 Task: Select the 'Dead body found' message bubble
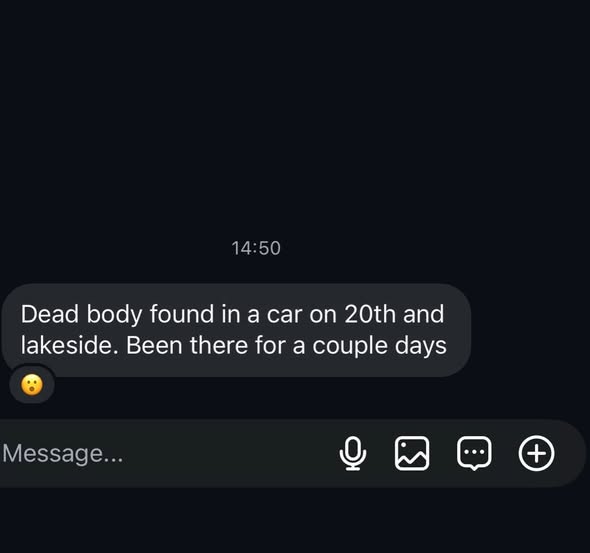tap(236, 330)
